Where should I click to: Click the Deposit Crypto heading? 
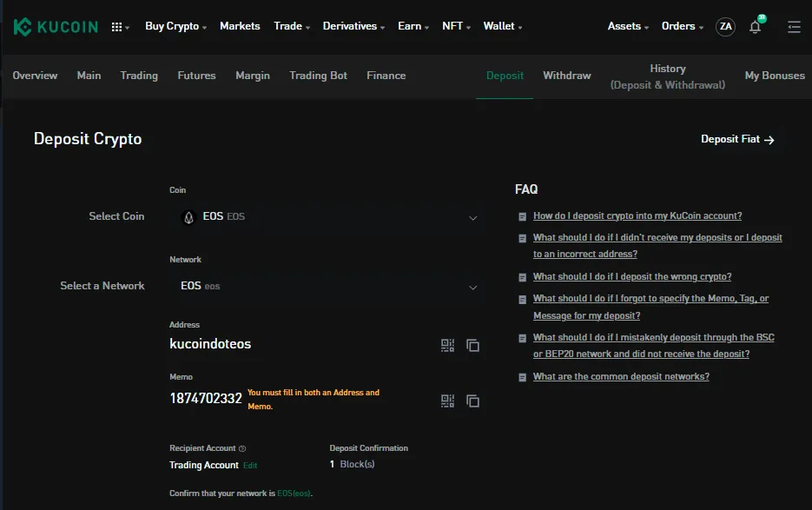pyautogui.click(x=88, y=139)
